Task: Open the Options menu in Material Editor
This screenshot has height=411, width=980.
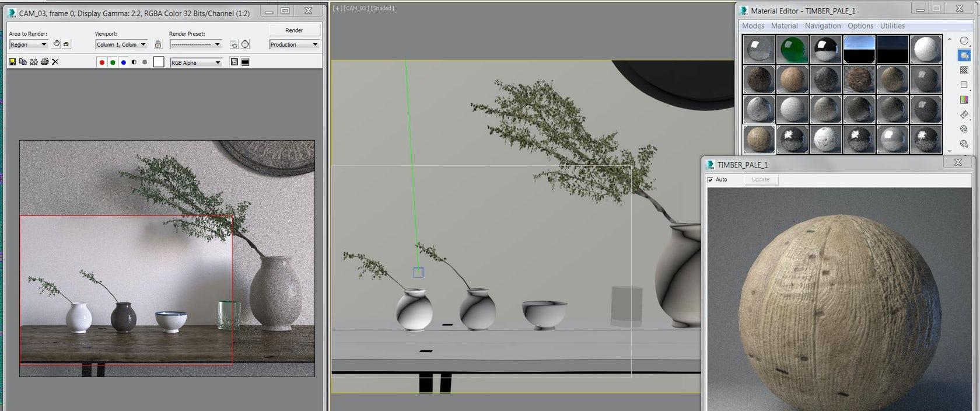Action: tap(860, 26)
